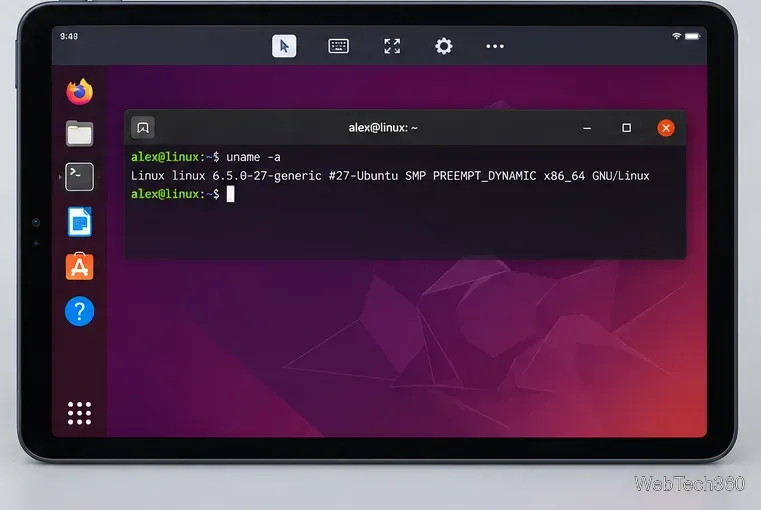Click the Terminal icon in the dock

[x=80, y=177]
